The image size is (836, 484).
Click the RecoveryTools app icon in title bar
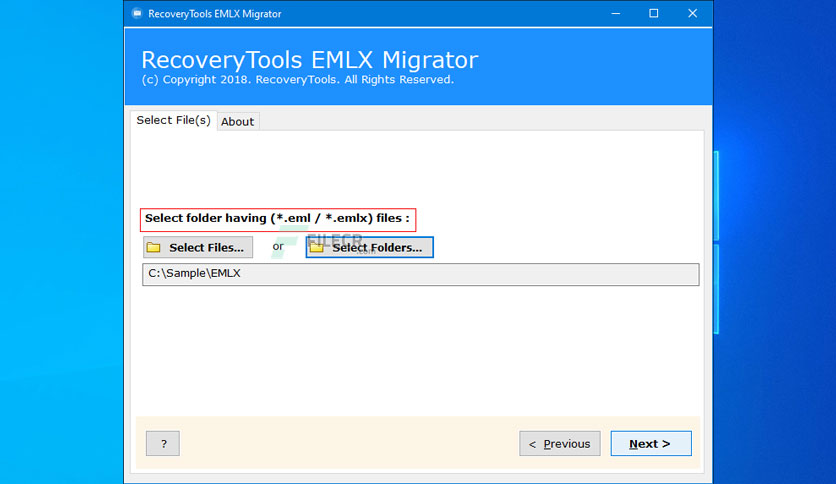[x=137, y=13]
